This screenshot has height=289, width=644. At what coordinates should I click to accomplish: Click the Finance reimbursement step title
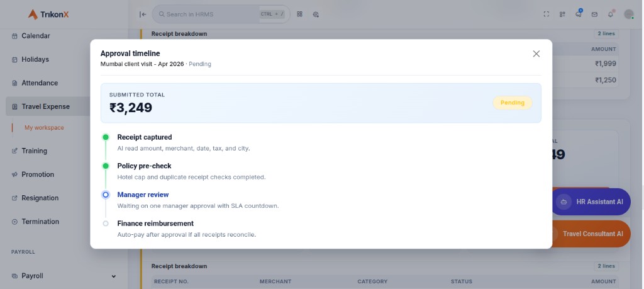(x=155, y=224)
